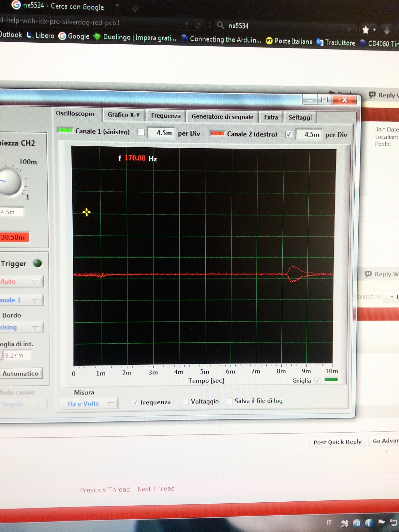Click Canale 2 per Div value field
The width and height of the screenshot is (399, 532).
click(x=309, y=135)
